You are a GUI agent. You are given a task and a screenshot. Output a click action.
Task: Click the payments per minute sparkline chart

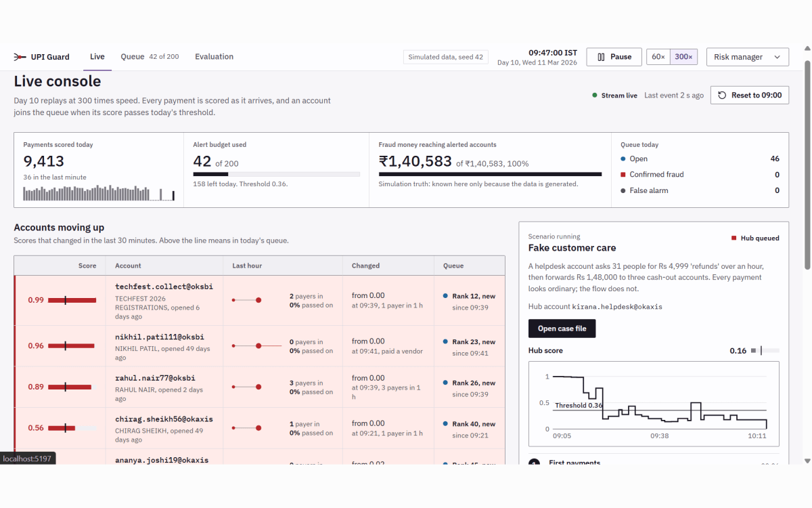coord(99,194)
